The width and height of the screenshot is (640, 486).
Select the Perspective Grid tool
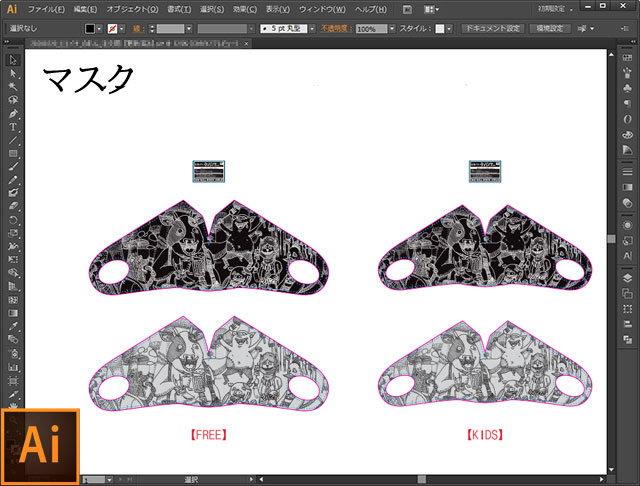[x=13, y=286]
